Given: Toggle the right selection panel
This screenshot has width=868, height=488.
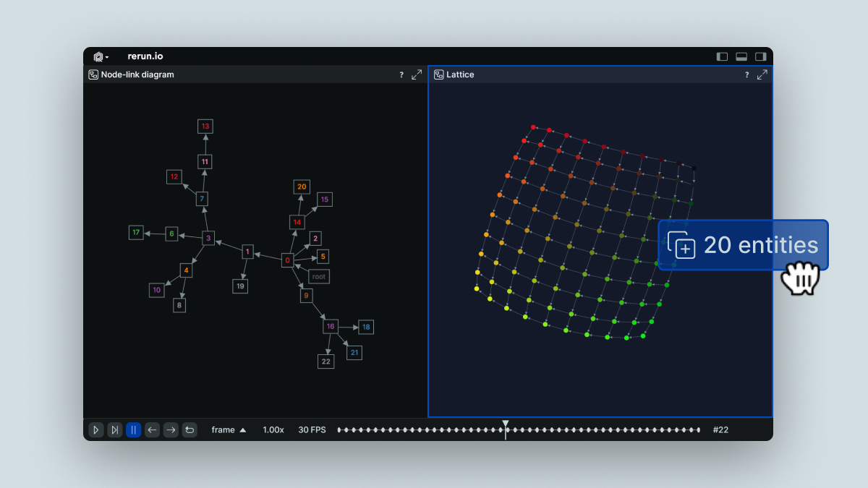Looking at the screenshot, I should click(x=760, y=56).
